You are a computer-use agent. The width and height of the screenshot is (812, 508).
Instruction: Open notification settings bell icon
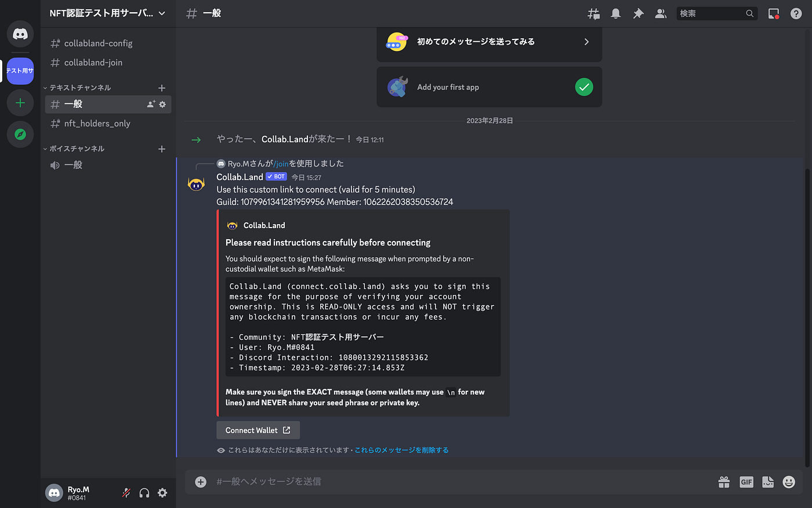click(616, 13)
